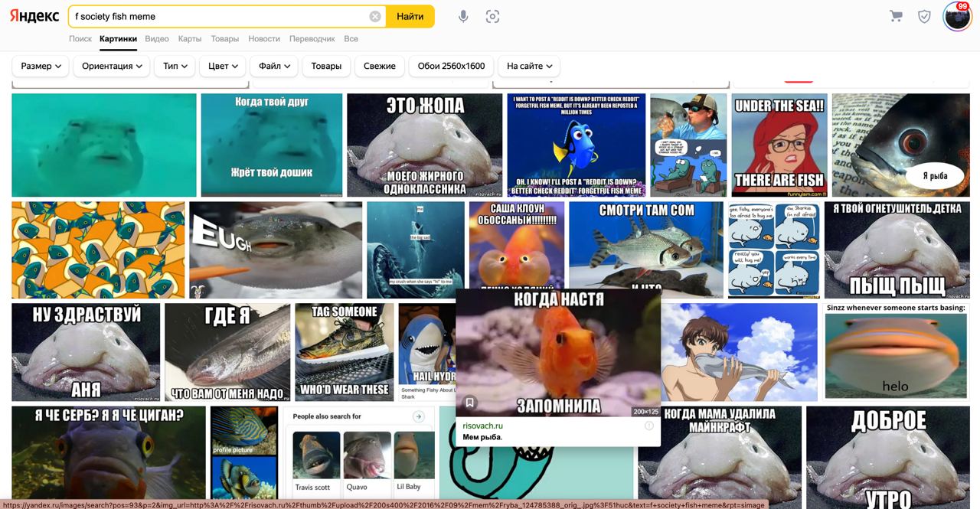Click the info icon next to risovach.ru
Image resolution: width=980 pixels, height=509 pixels.
[x=648, y=426]
